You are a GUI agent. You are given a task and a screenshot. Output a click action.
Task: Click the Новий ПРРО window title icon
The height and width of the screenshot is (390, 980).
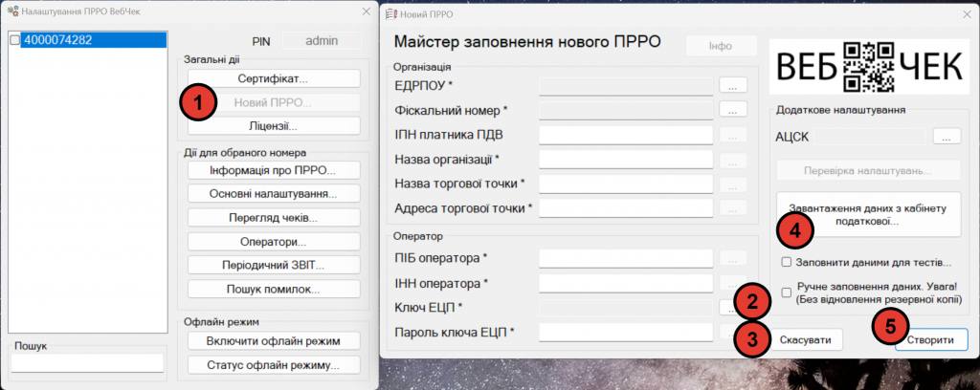pos(391,13)
